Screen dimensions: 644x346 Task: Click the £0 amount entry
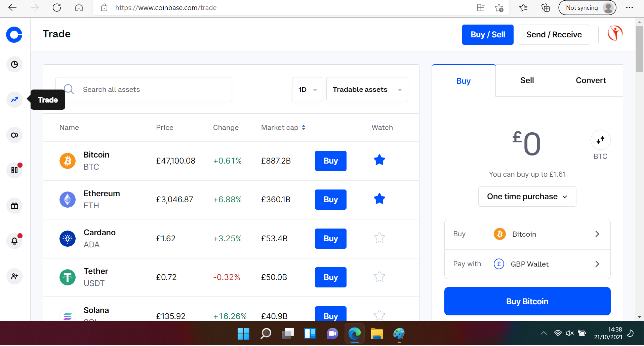point(527,144)
